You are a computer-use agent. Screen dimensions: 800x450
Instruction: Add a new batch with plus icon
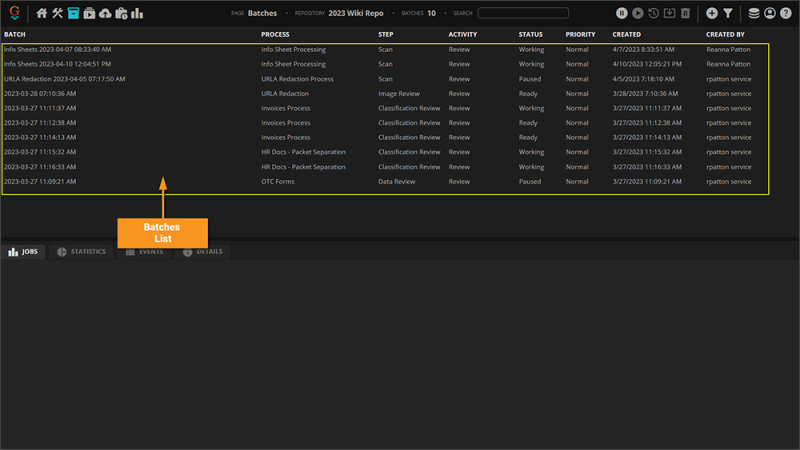[712, 13]
